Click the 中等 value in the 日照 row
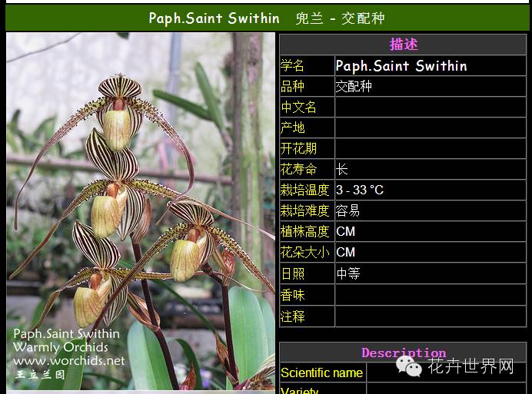532x394 pixels. [348, 273]
